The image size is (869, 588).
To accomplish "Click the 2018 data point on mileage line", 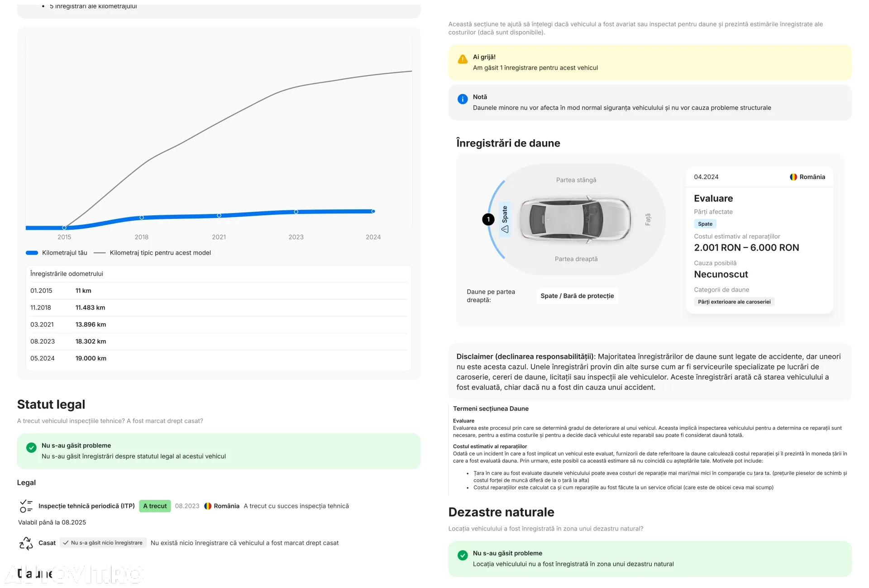I will click(x=142, y=218).
